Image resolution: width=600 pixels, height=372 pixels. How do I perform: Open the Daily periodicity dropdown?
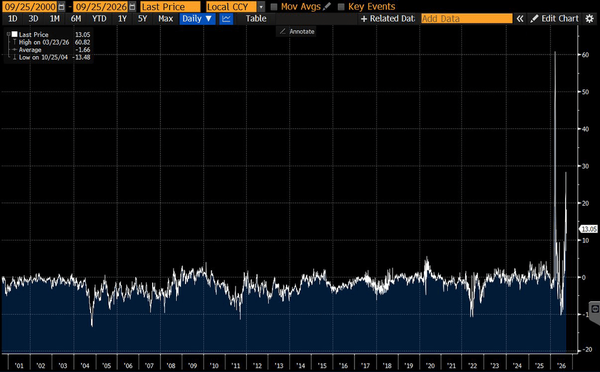tap(197, 19)
